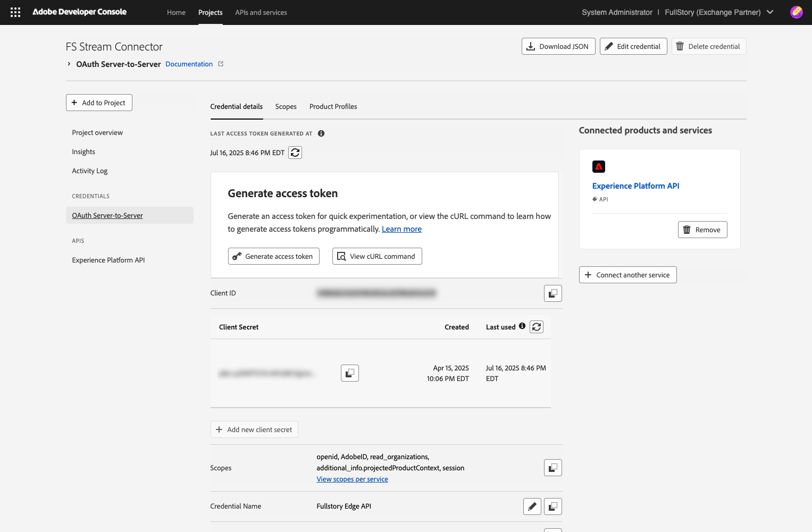Viewport: 812px width, 532px height.
Task: Open Project overview in sidebar
Action: click(x=97, y=132)
